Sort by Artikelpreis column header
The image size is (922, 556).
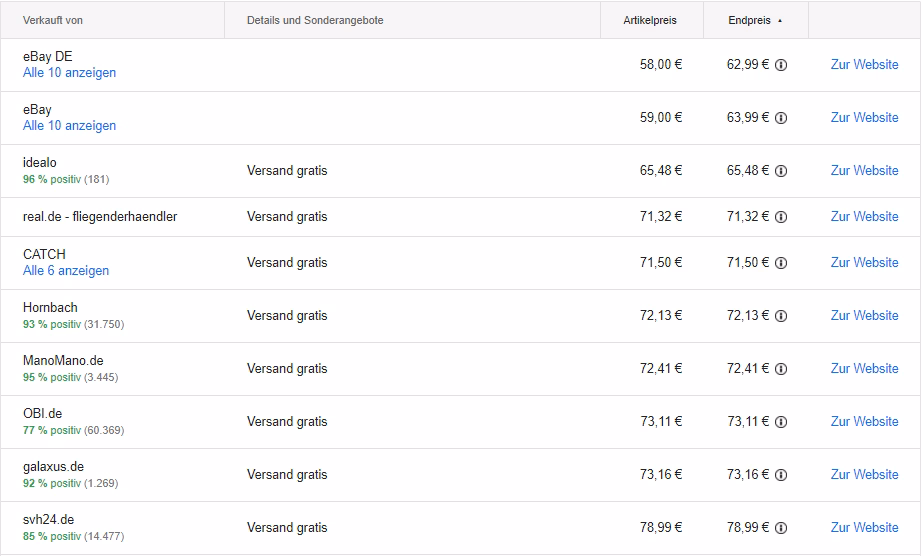pos(650,20)
